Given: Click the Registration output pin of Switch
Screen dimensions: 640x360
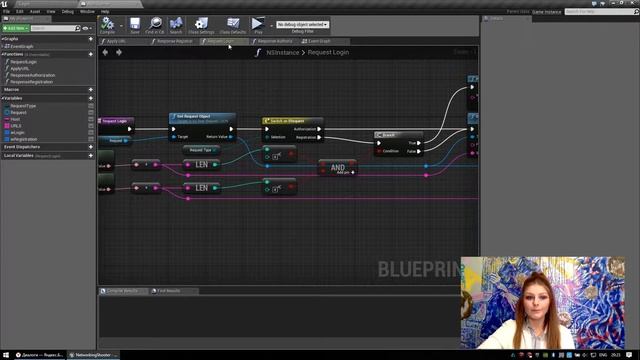Looking at the screenshot, I should pyautogui.click(x=319, y=137).
